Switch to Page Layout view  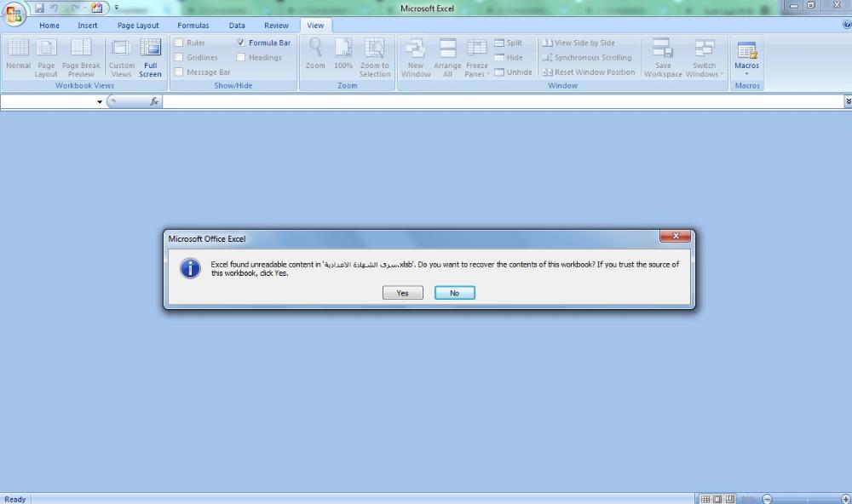46,58
